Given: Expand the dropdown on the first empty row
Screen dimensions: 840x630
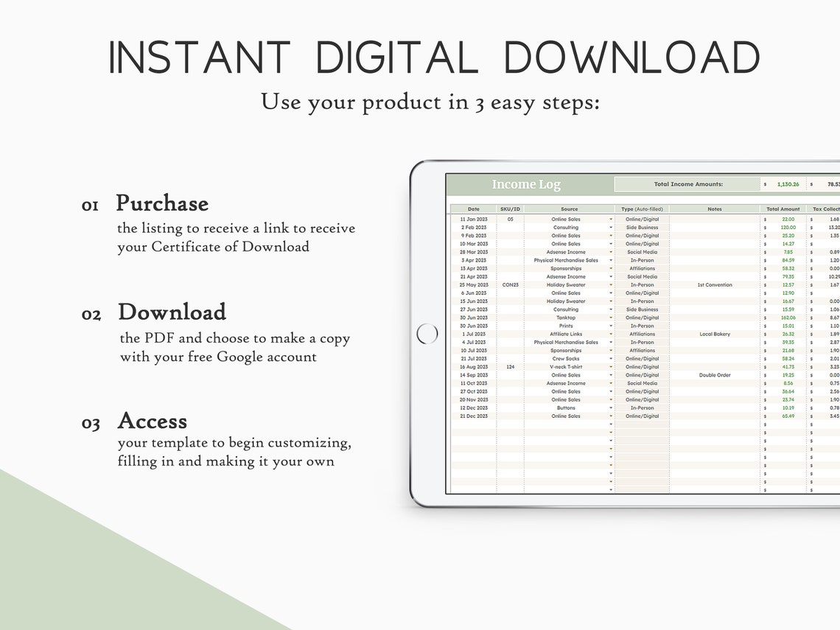Looking at the screenshot, I should 612,424.
